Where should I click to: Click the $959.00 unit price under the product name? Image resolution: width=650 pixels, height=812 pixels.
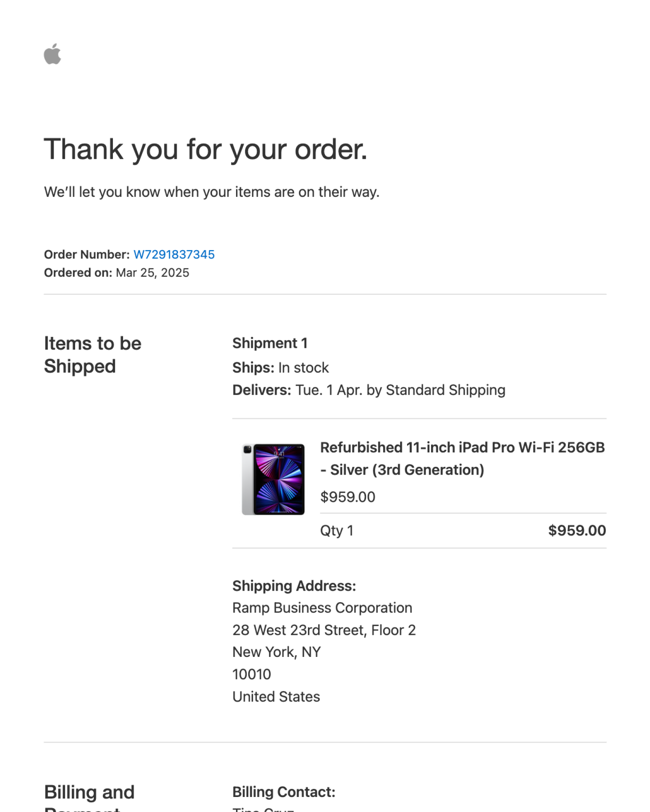coord(348,497)
